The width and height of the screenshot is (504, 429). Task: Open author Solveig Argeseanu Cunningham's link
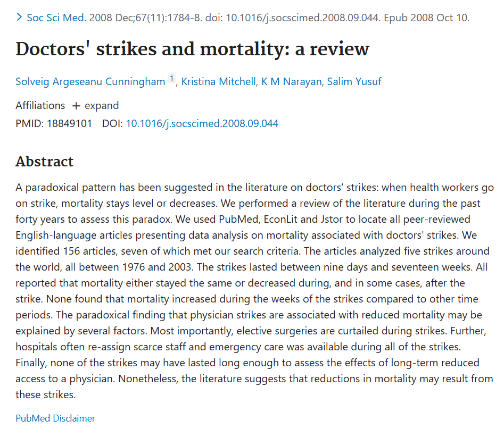click(x=90, y=81)
